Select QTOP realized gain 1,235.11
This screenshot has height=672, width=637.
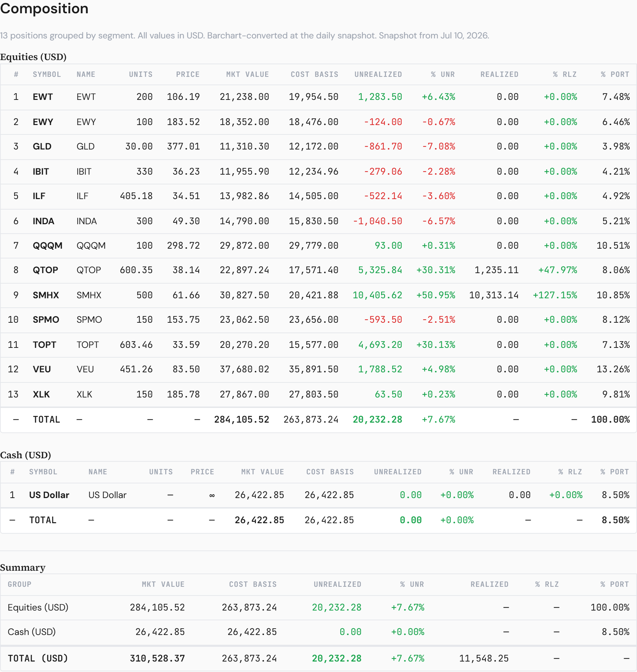(x=497, y=270)
